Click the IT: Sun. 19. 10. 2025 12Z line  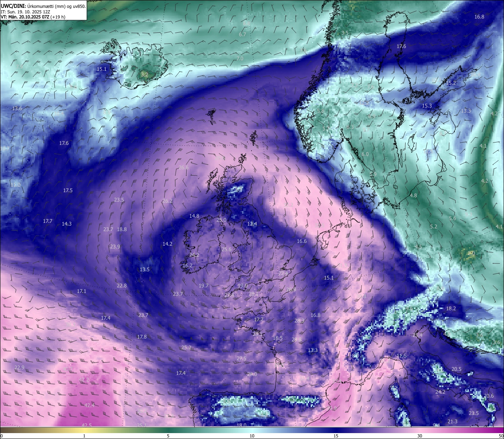click(x=26, y=11)
